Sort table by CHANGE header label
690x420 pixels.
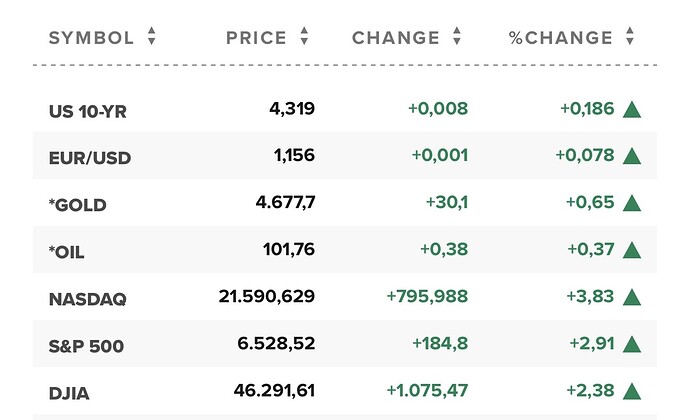click(396, 38)
